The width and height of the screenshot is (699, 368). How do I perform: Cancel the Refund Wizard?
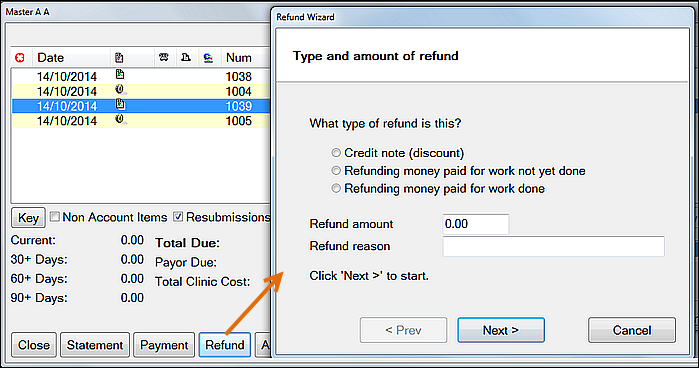pyautogui.click(x=632, y=330)
